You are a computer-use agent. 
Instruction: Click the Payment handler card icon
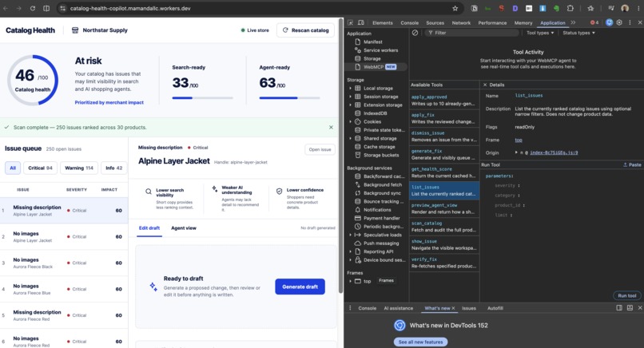point(358,218)
